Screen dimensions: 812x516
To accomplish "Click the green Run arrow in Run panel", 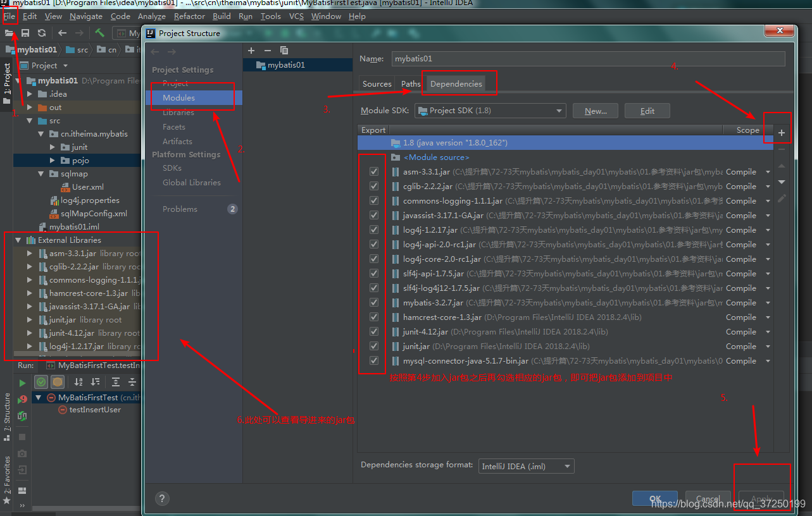I will tap(22, 383).
